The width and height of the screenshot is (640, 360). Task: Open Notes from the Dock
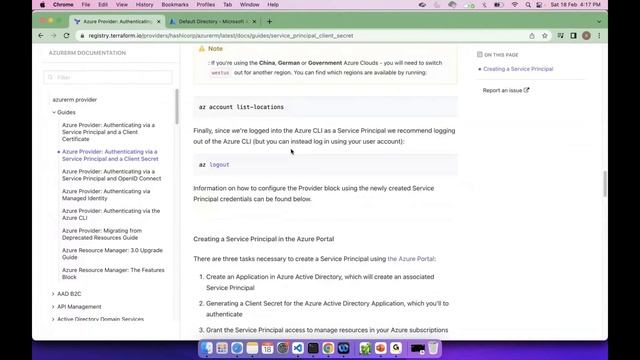click(x=252, y=348)
